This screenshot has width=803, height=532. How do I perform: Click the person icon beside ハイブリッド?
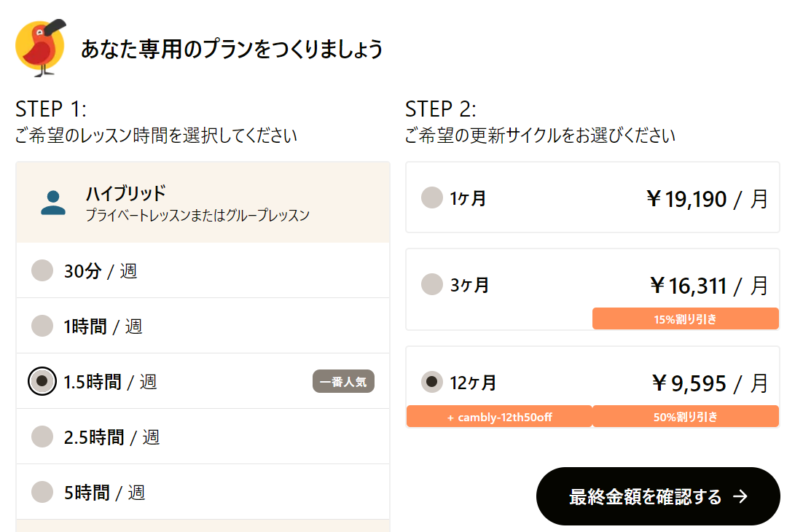coord(53,203)
